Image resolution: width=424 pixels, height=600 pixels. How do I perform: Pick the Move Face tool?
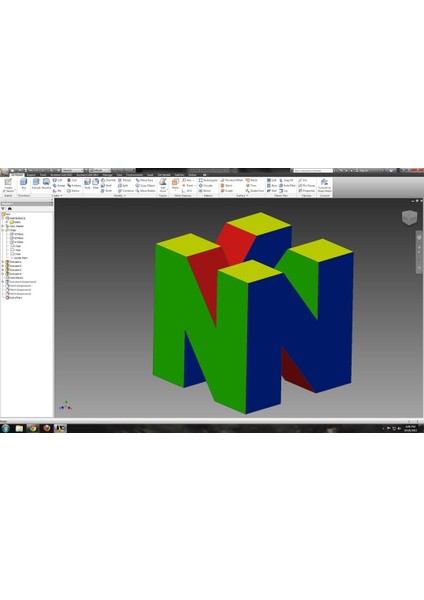[x=145, y=180]
